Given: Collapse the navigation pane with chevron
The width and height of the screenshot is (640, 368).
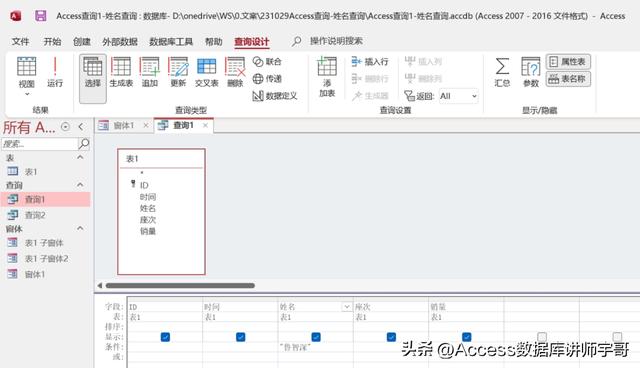Looking at the screenshot, I should point(81,127).
